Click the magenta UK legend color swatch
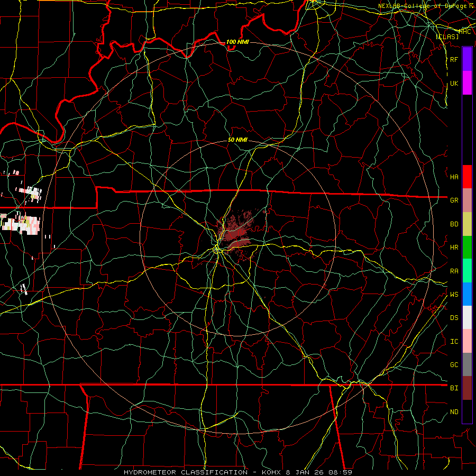 (x=467, y=83)
